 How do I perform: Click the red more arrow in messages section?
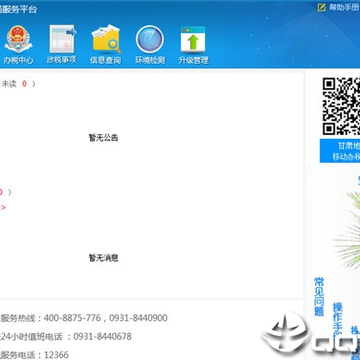click(3, 207)
